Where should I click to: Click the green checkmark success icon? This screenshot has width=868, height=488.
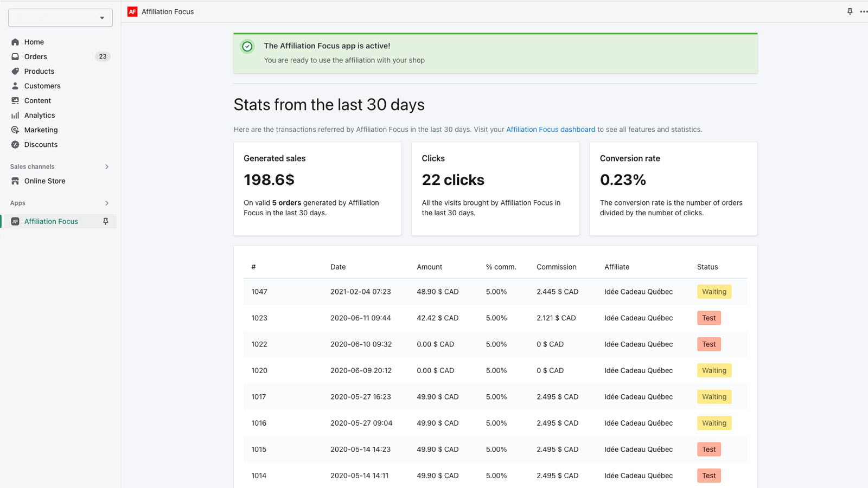[x=247, y=47]
